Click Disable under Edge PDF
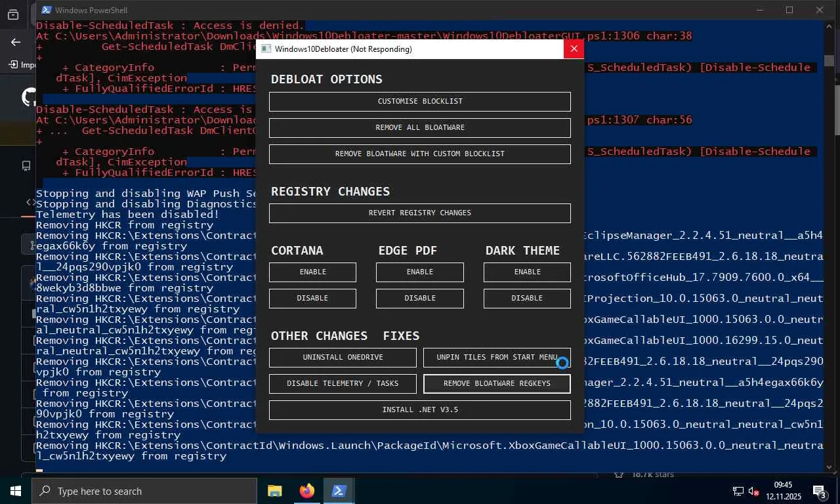 pos(420,299)
